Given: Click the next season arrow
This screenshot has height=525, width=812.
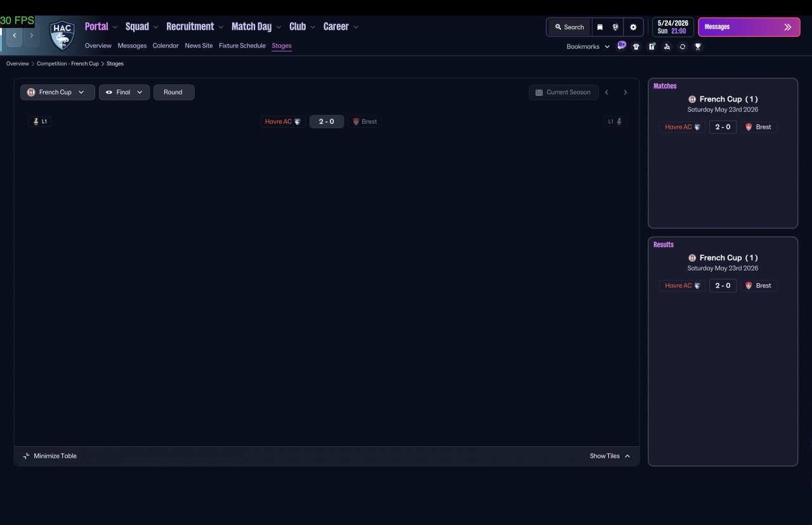Looking at the screenshot, I should [625, 92].
